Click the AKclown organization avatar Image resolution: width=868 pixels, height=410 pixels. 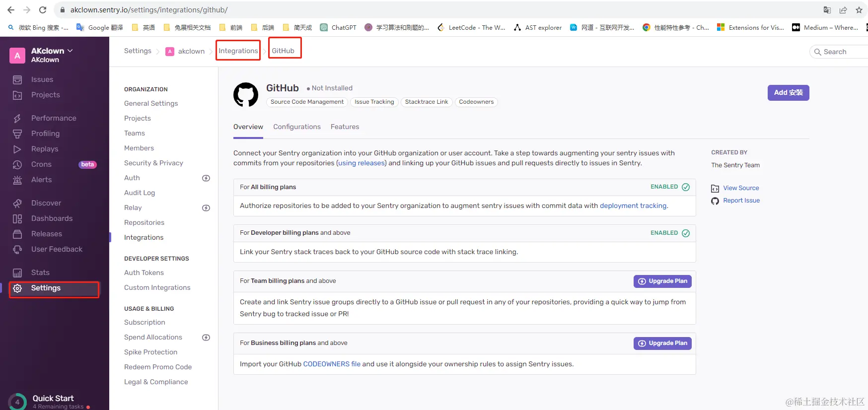pos(17,56)
